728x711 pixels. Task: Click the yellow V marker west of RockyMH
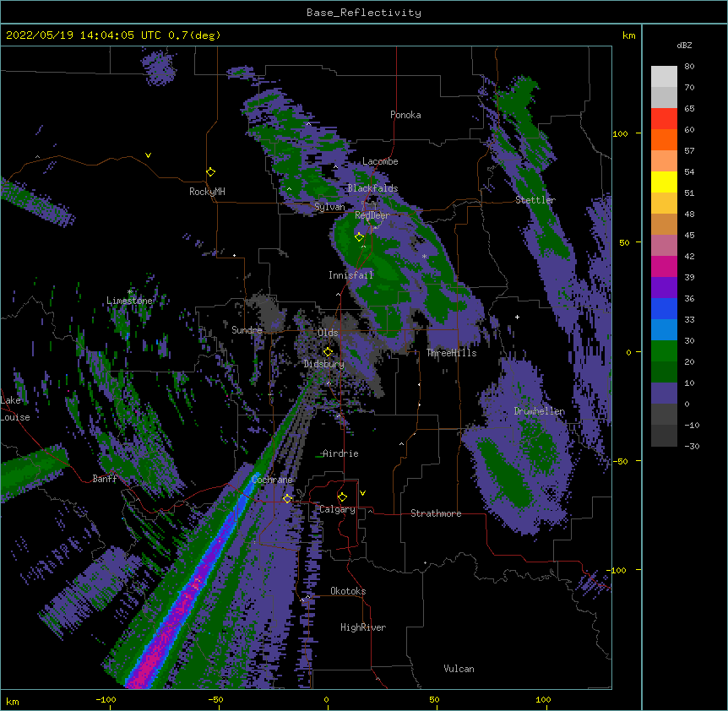[x=148, y=155]
